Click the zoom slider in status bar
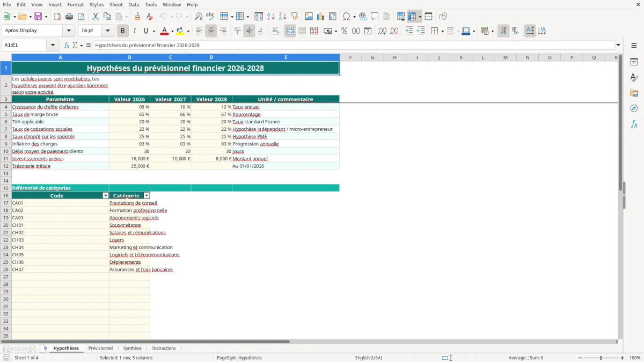This screenshot has width=644, height=362. (x=601, y=358)
